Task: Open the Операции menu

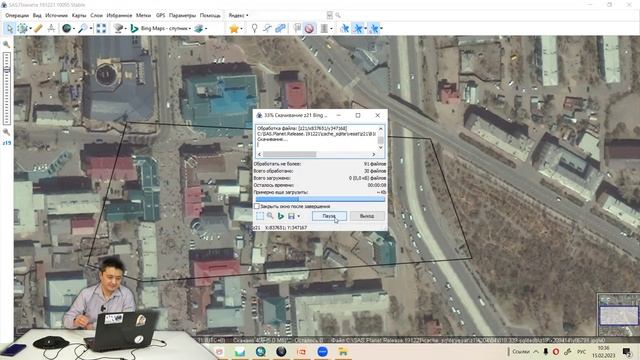Action: pos(17,15)
